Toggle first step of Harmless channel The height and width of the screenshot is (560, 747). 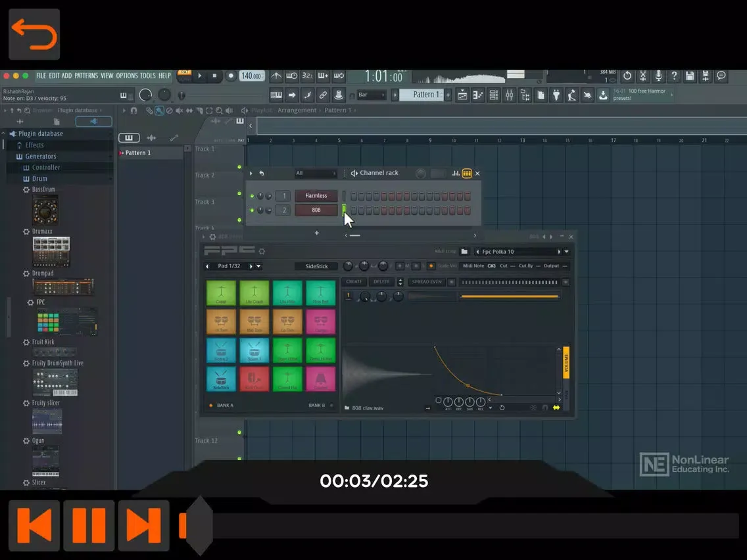(x=354, y=196)
